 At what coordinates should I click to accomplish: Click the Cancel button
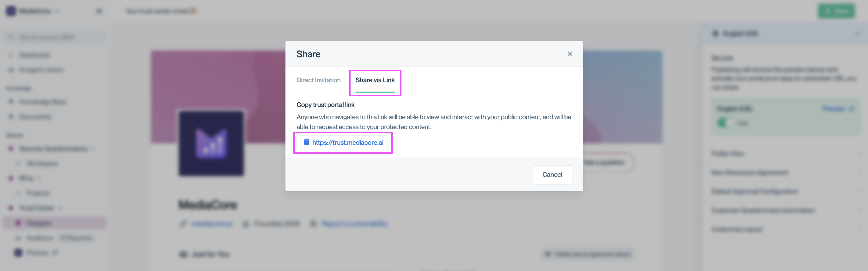[552, 174]
